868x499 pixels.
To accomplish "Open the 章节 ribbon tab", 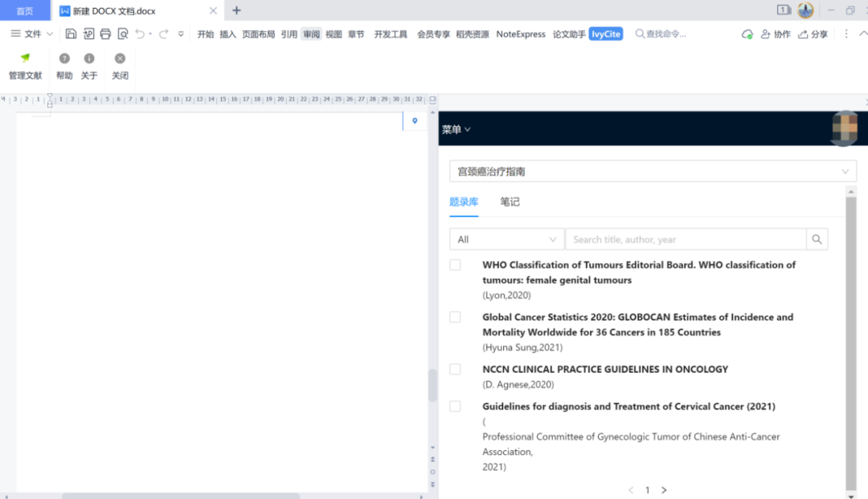I will point(356,35).
